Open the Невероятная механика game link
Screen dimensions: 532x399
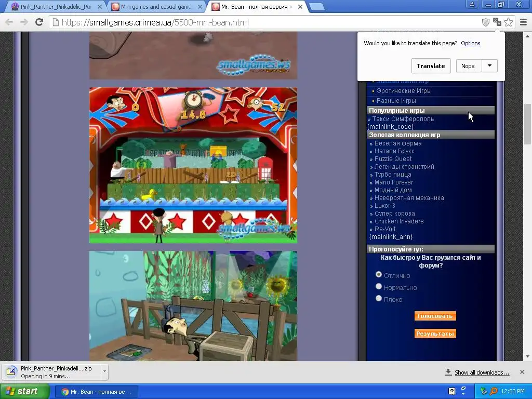click(x=409, y=198)
